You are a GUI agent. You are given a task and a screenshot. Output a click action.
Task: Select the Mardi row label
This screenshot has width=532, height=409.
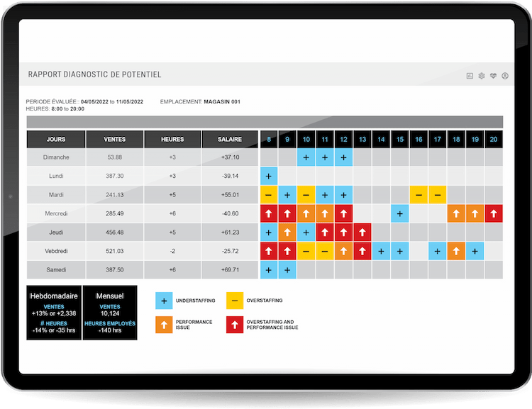(x=56, y=195)
